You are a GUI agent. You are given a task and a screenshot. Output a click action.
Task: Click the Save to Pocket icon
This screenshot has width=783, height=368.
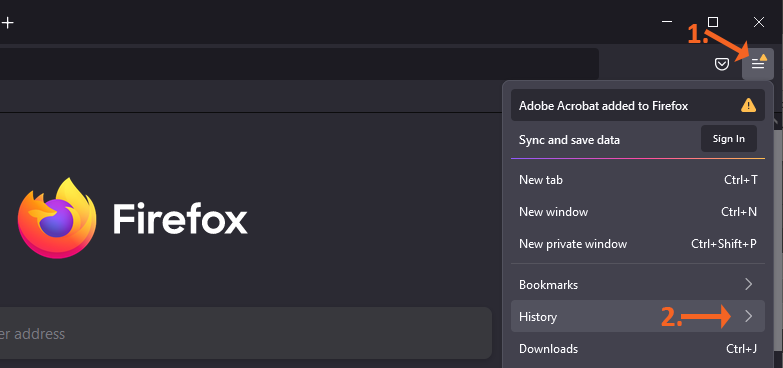point(722,64)
